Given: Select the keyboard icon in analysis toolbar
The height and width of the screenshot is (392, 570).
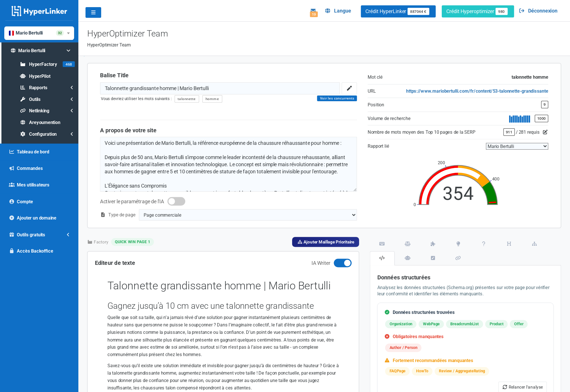Looking at the screenshot, I should (382, 244).
